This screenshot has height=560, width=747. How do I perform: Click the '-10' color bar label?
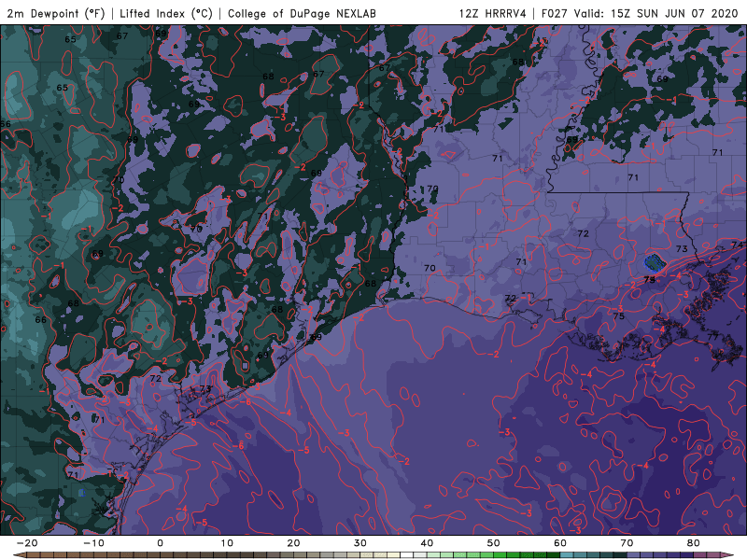93,543
